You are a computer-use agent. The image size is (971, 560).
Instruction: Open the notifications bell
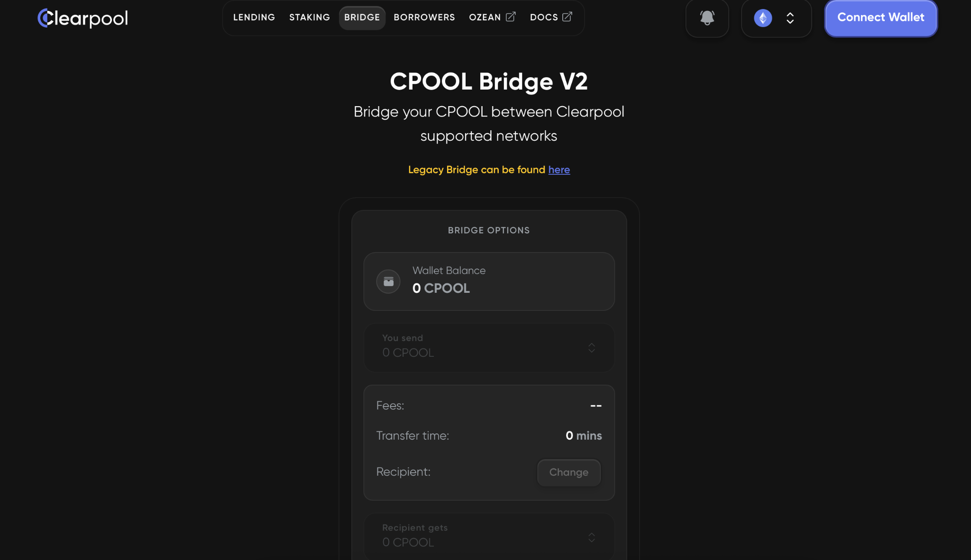[x=707, y=18]
